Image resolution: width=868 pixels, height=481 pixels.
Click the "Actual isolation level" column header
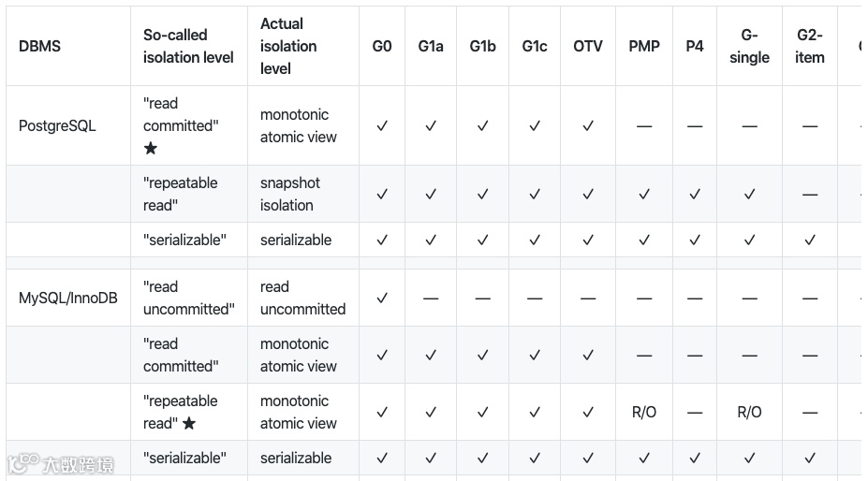pos(288,46)
